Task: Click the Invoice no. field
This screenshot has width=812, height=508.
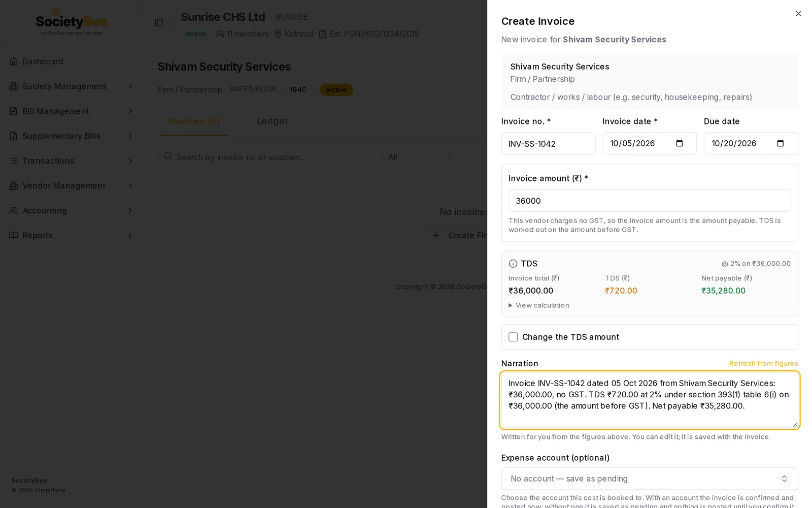Action: (x=548, y=144)
